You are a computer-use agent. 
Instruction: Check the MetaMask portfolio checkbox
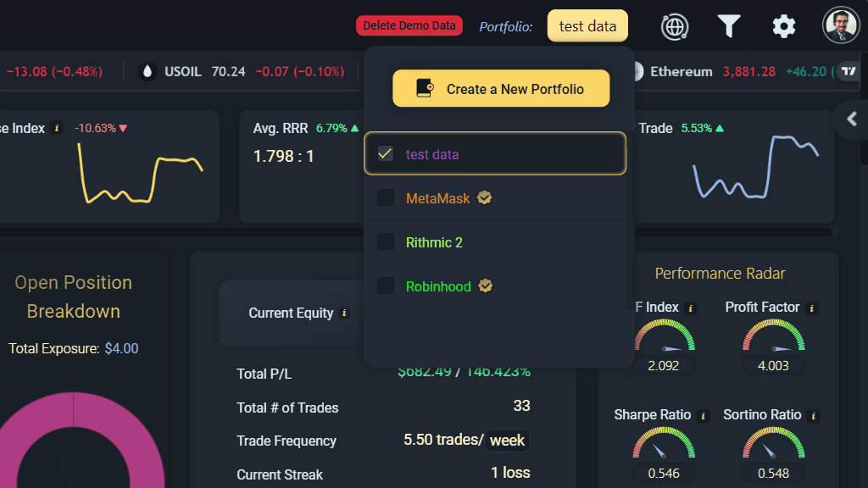pyautogui.click(x=386, y=198)
